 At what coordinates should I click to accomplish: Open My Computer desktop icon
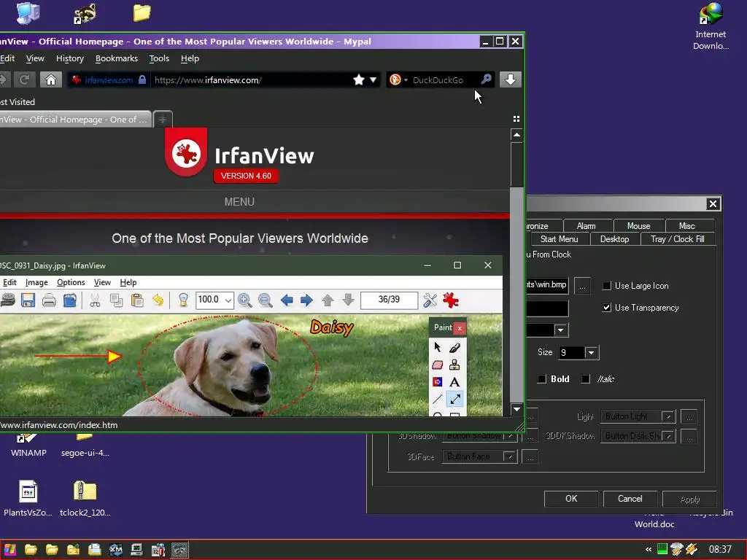28,13
